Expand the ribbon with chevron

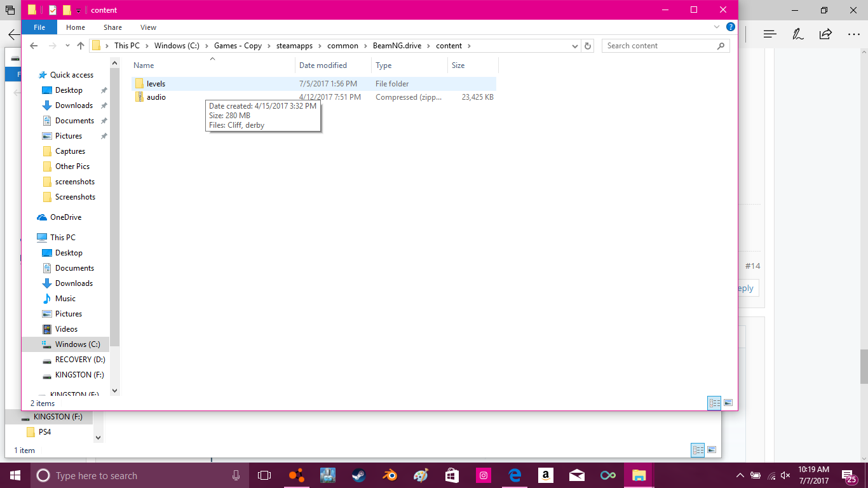[x=717, y=27]
